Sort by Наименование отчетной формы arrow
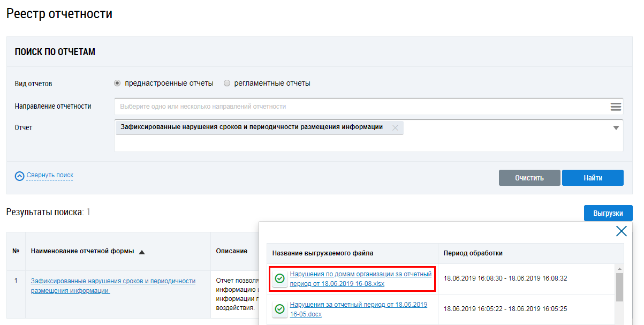Viewport: 644px width, 325px height. coord(142,252)
